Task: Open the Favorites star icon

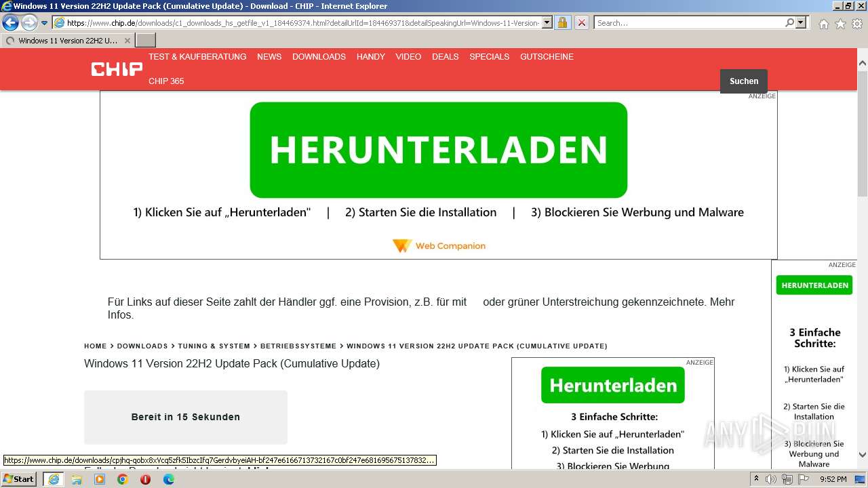Action: pyautogui.click(x=840, y=24)
